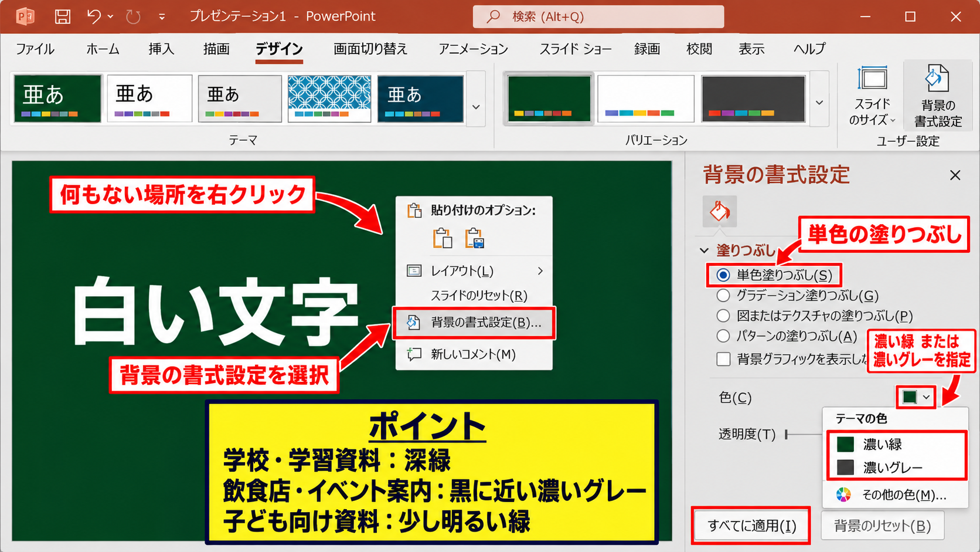The width and height of the screenshot is (980, 552).
Task: Select パターンの塗りつぶし radio button
Action: [723, 336]
